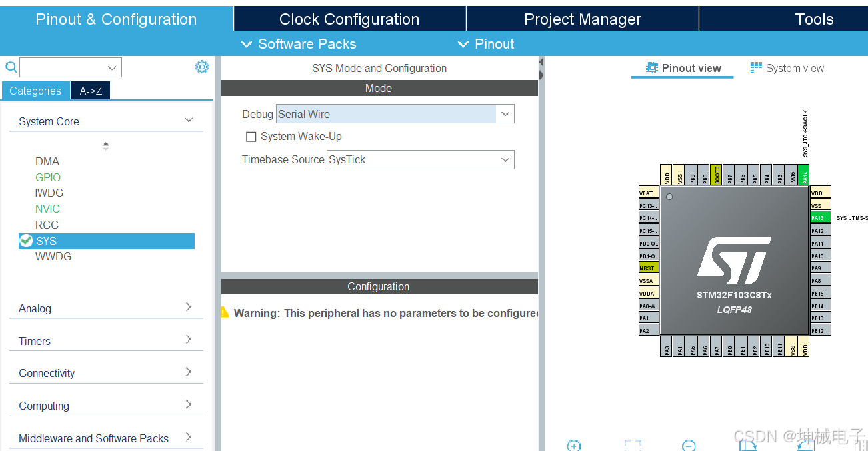Click the BOOT0 pin on chip
868x451 pixels.
coord(717,175)
